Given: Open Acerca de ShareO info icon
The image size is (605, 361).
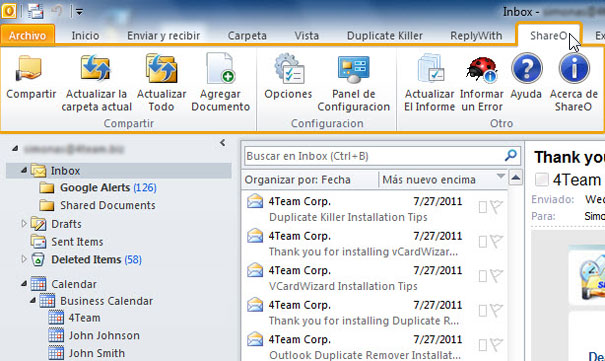Looking at the screenshot, I should [x=574, y=68].
